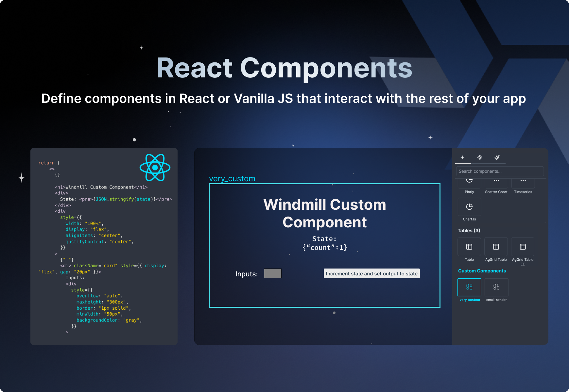Click the Search components field

(x=500, y=171)
